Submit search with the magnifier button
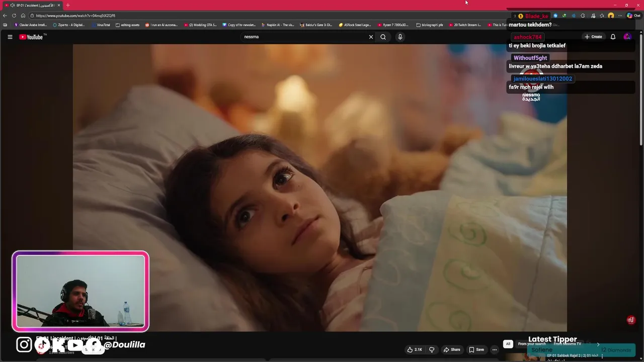 383,37
